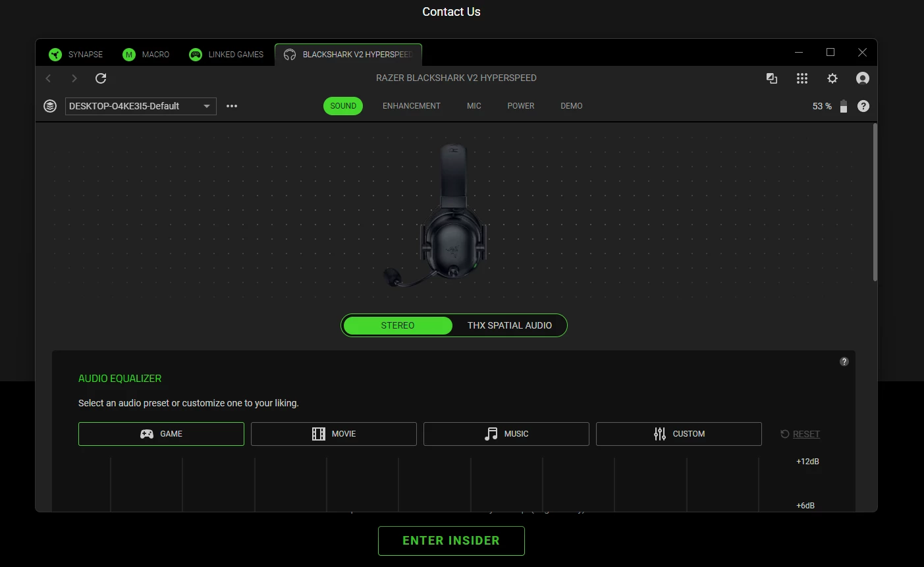924x567 pixels.
Task: Go forward with the right arrow
Action: 74,78
